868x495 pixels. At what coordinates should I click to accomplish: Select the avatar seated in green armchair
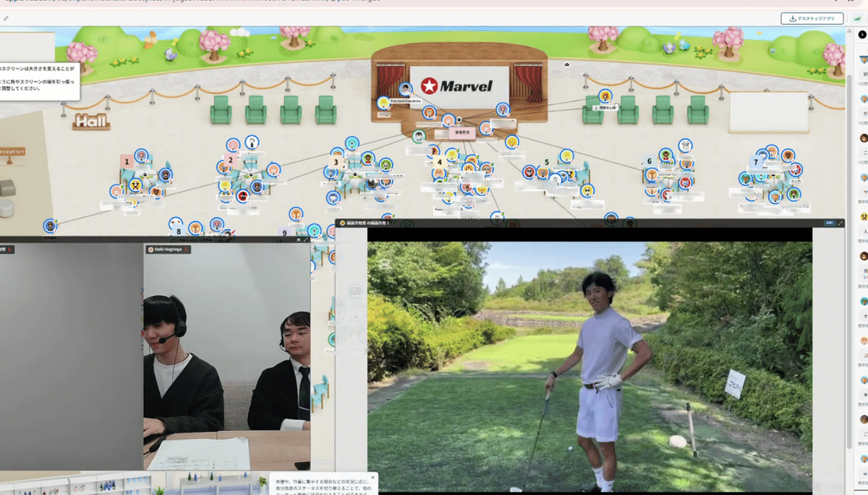605,96
